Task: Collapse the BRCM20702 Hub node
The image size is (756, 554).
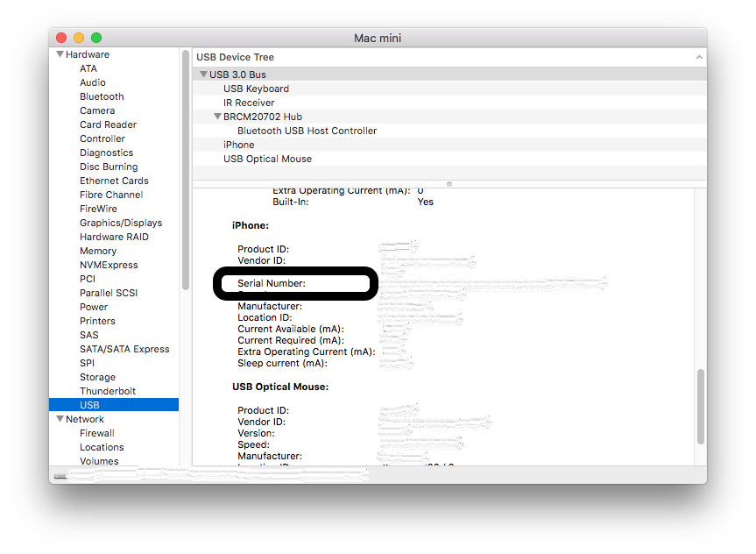Action: 217,117
